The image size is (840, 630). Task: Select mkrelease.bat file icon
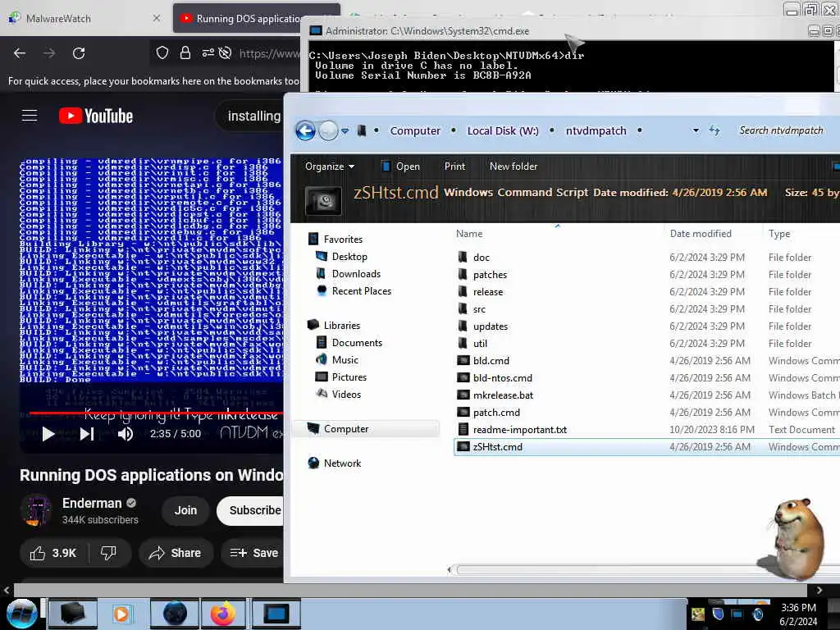point(463,395)
